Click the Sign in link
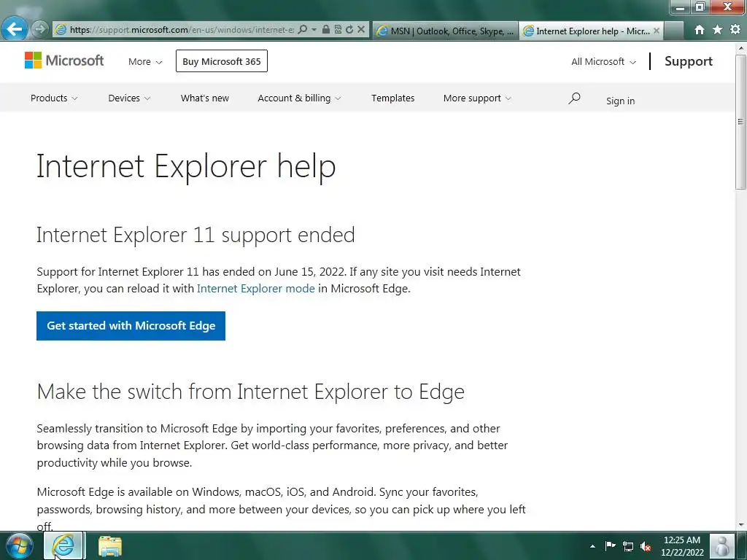747x560 pixels. click(x=620, y=101)
